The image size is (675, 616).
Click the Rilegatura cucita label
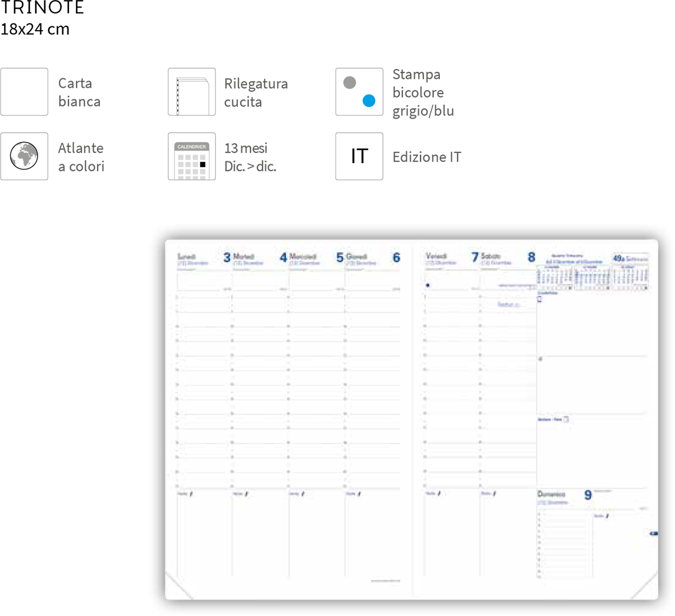(256, 92)
